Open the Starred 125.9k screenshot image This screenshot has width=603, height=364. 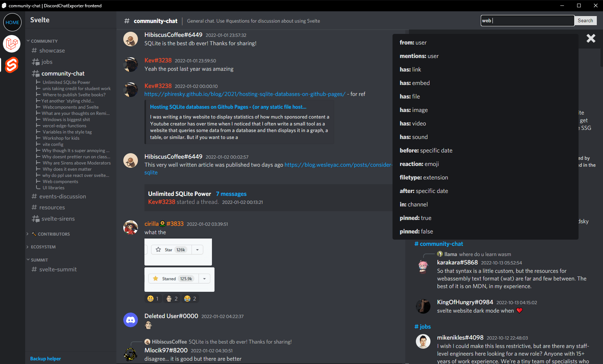coord(179,279)
